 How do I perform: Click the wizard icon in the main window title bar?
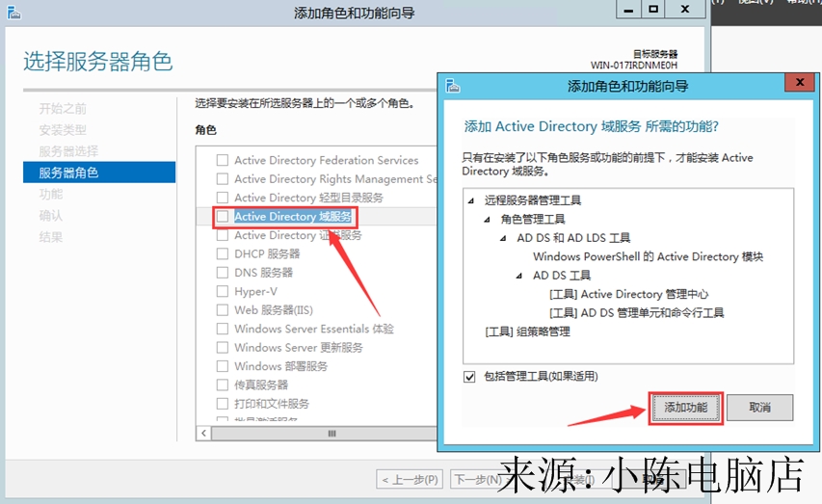click(13, 13)
